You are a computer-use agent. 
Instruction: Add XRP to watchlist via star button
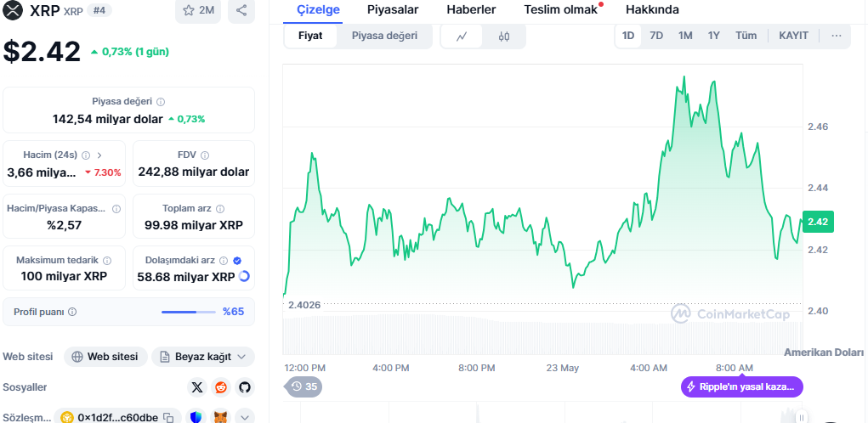click(198, 10)
